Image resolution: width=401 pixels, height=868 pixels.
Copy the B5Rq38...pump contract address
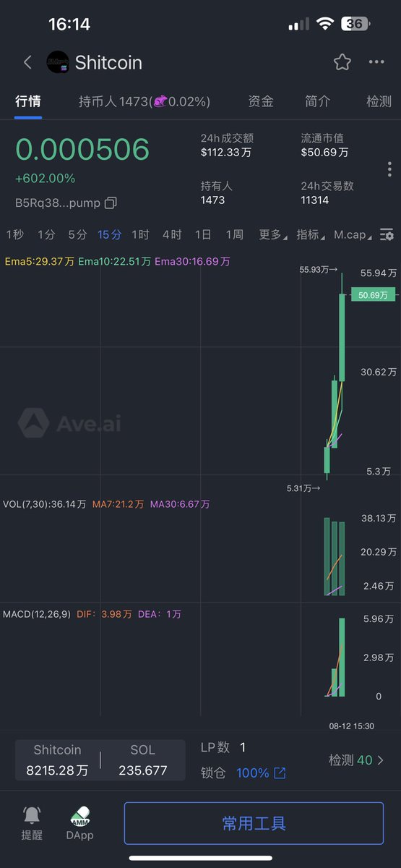[111, 203]
